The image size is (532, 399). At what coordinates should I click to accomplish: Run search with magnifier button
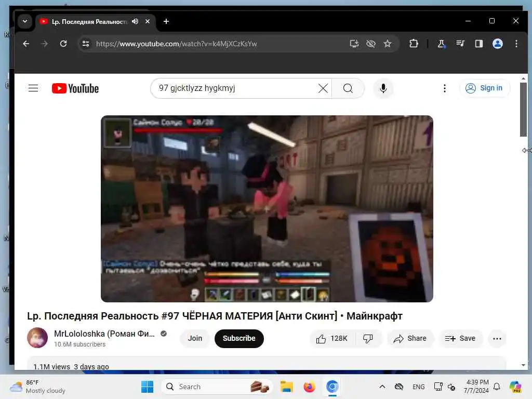click(348, 88)
